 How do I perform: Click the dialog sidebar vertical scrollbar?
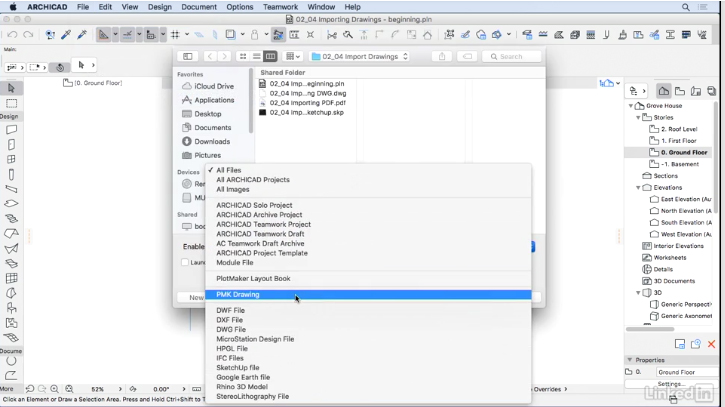(x=251, y=101)
